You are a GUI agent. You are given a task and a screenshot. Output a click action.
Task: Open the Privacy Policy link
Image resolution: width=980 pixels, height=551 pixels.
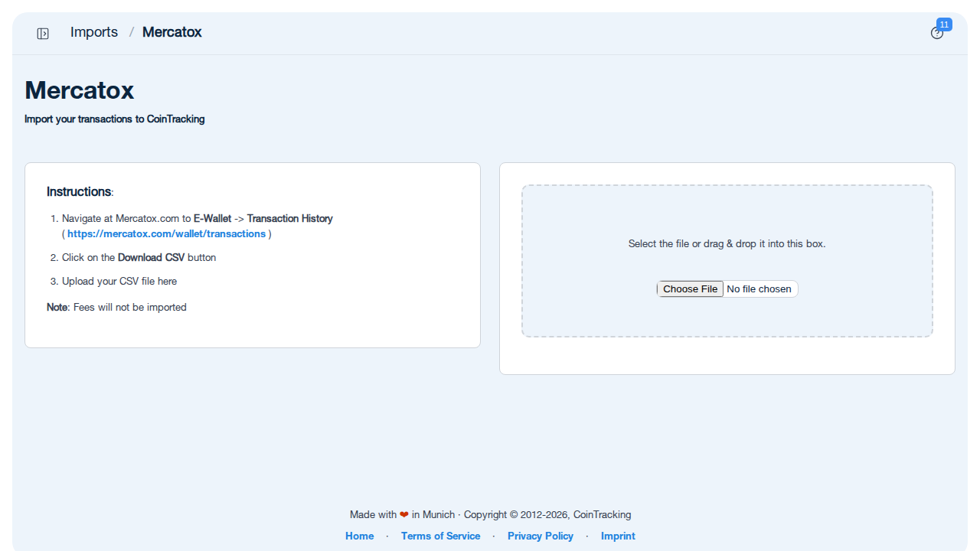click(541, 536)
